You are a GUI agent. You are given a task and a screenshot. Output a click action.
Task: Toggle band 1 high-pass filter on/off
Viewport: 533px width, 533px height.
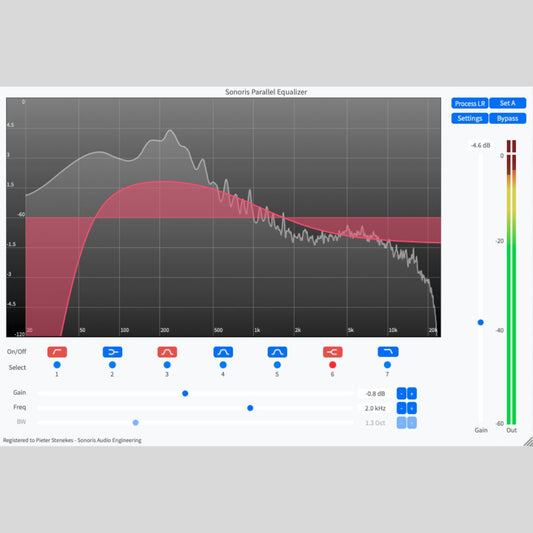[57, 352]
